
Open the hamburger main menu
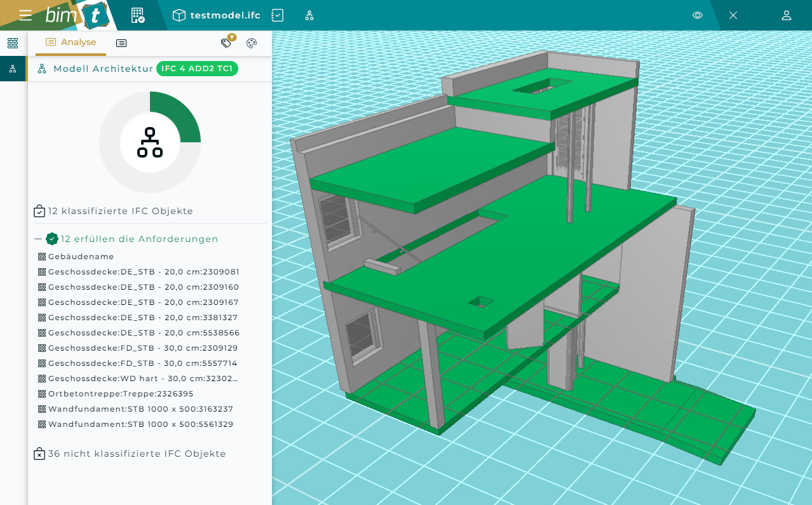25,15
